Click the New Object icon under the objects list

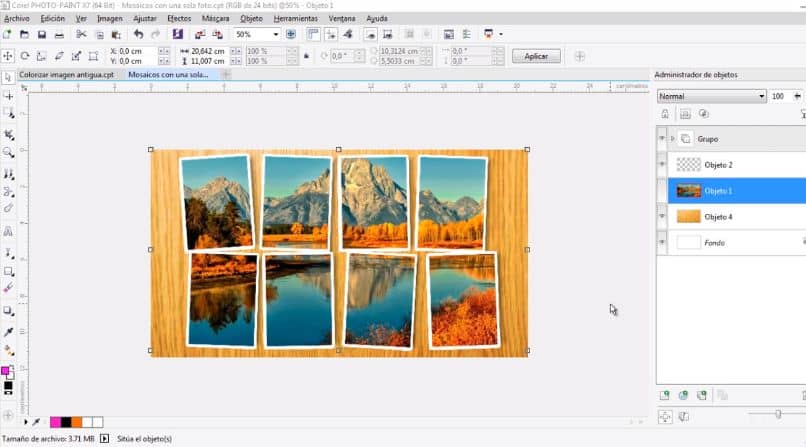(x=665, y=395)
